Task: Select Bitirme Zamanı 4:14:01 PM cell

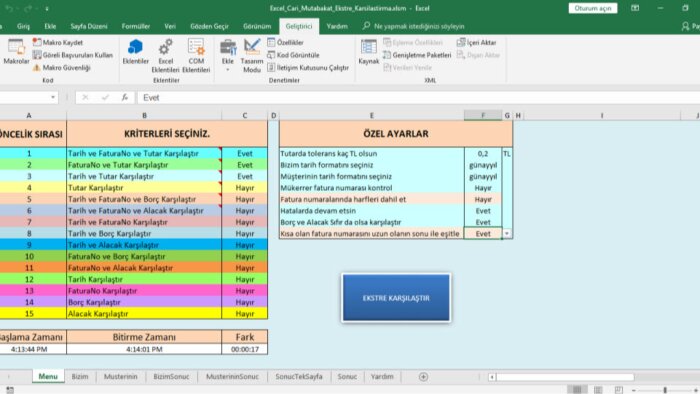Action: coord(144,349)
